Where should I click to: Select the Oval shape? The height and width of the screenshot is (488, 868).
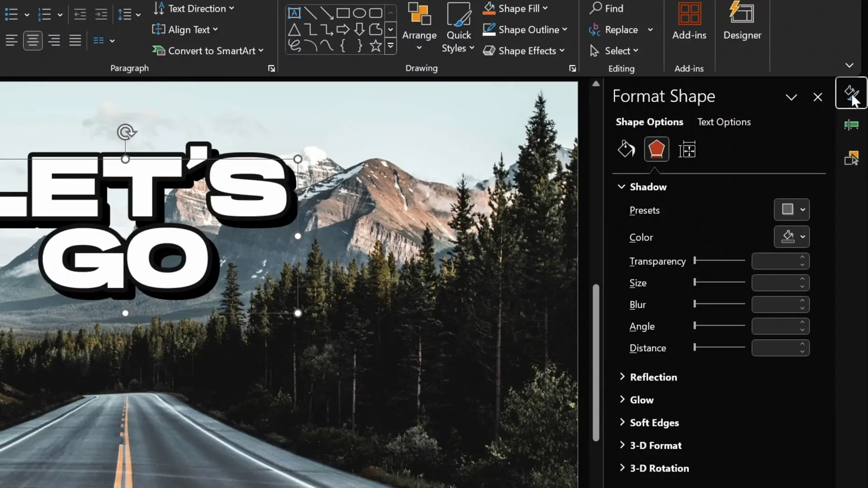(x=359, y=13)
